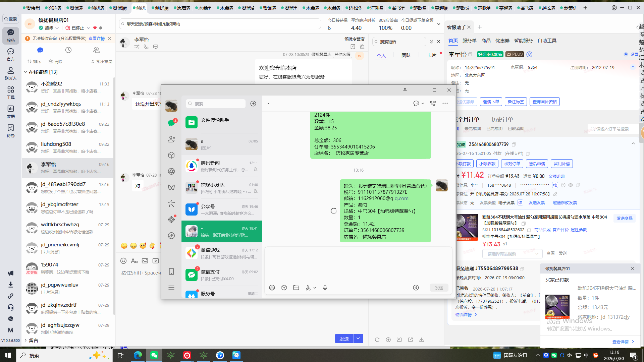644x362 pixels.
Task: Show hidden address with the eye icon
Action: point(571,185)
